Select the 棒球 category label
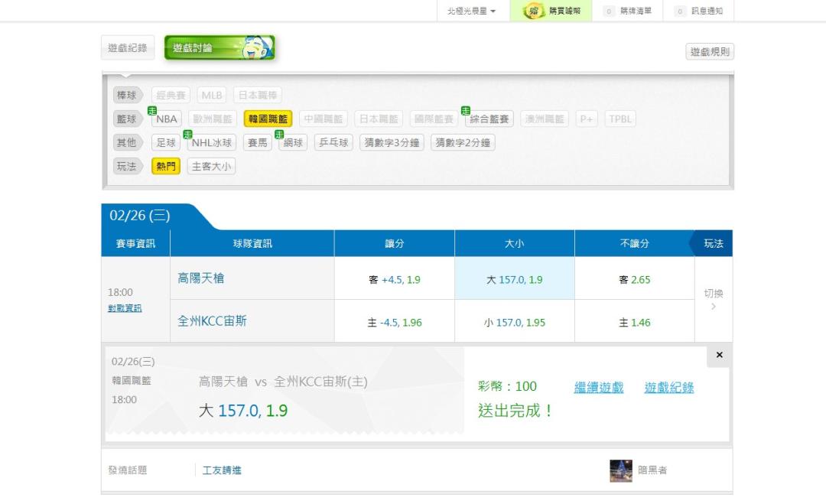Viewport: 826px width, 504px height. [x=127, y=96]
